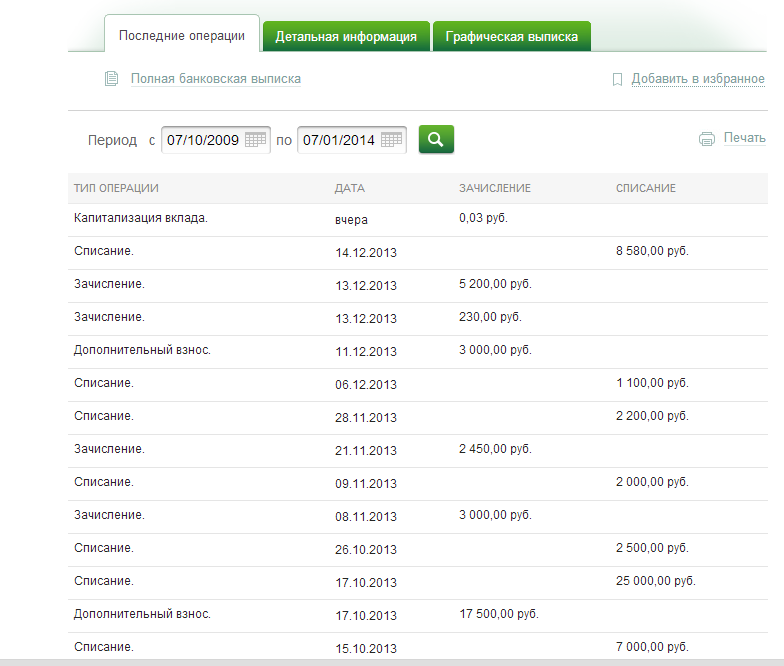
Task: Open the Детальная информация tab
Action: (346, 36)
